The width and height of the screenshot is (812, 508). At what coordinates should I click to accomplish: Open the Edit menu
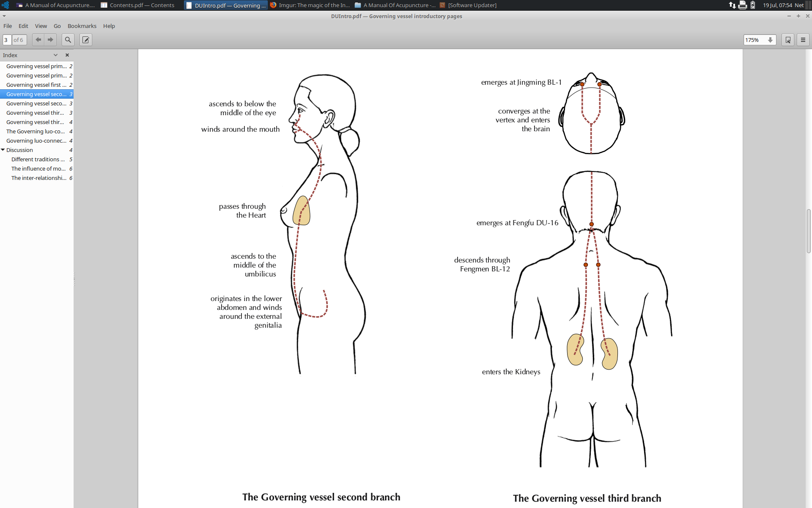(23, 26)
